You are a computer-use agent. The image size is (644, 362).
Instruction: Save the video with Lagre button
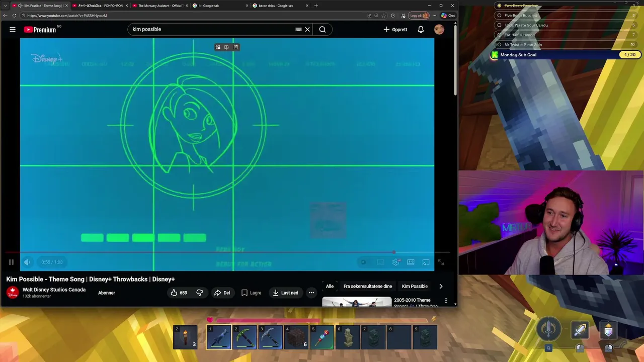coord(251,293)
